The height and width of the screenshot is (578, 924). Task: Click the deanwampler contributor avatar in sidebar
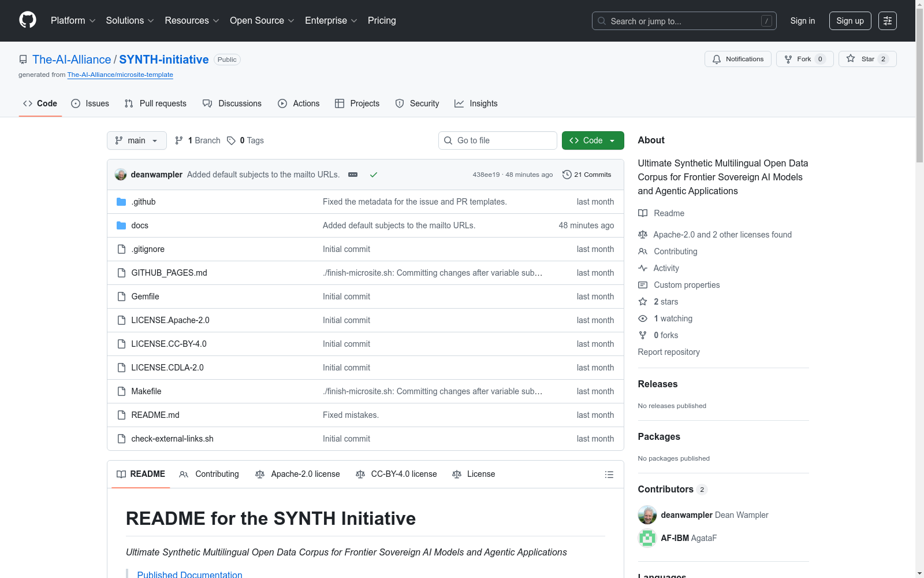point(647,515)
